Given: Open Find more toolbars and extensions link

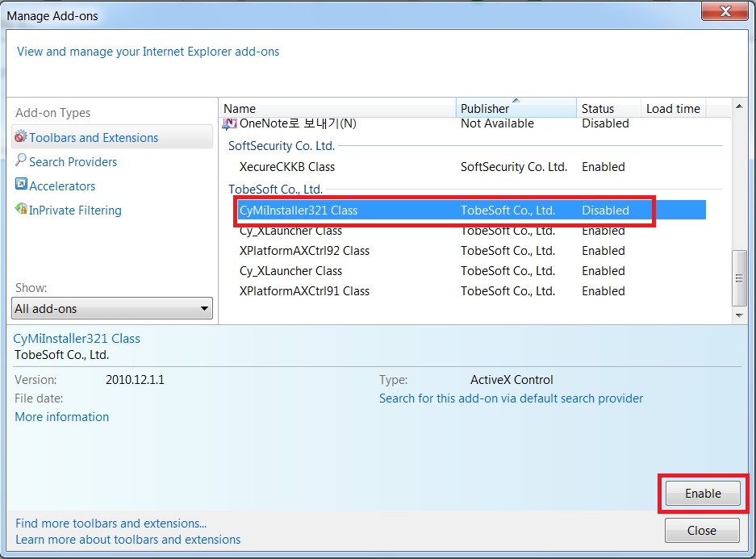Looking at the screenshot, I should pyautogui.click(x=111, y=524).
